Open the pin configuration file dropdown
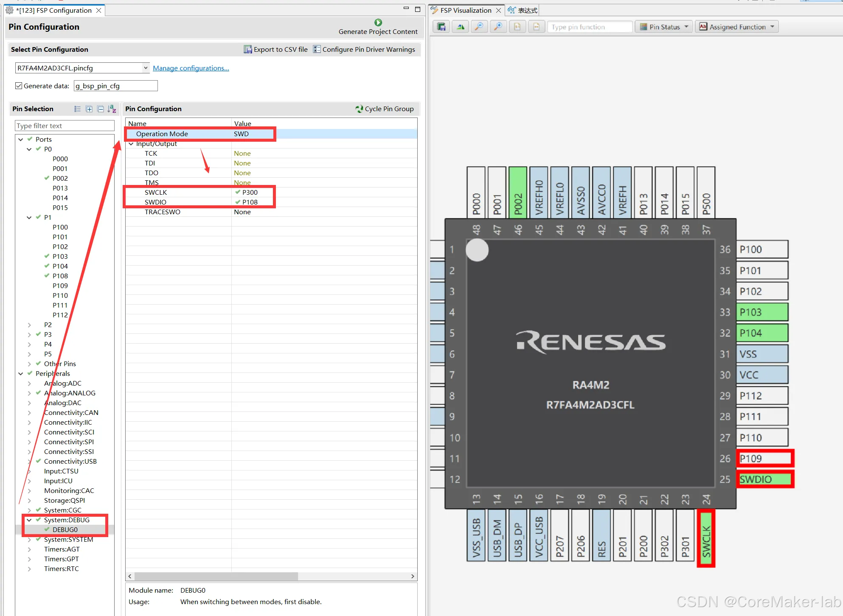This screenshot has height=616, width=843. [146, 68]
